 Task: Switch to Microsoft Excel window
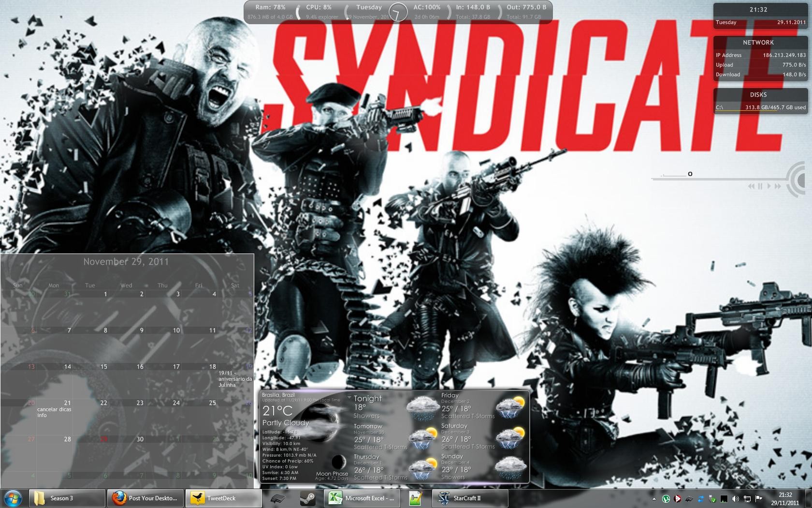click(x=362, y=498)
